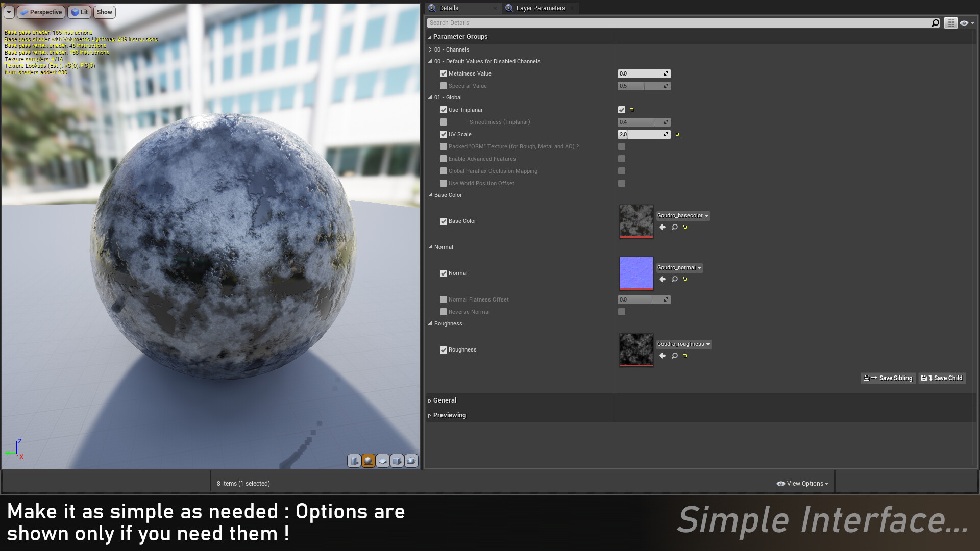The width and height of the screenshot is (980, 551).
Task: Switch preview mesh to plane
Action: coord(383,461)
